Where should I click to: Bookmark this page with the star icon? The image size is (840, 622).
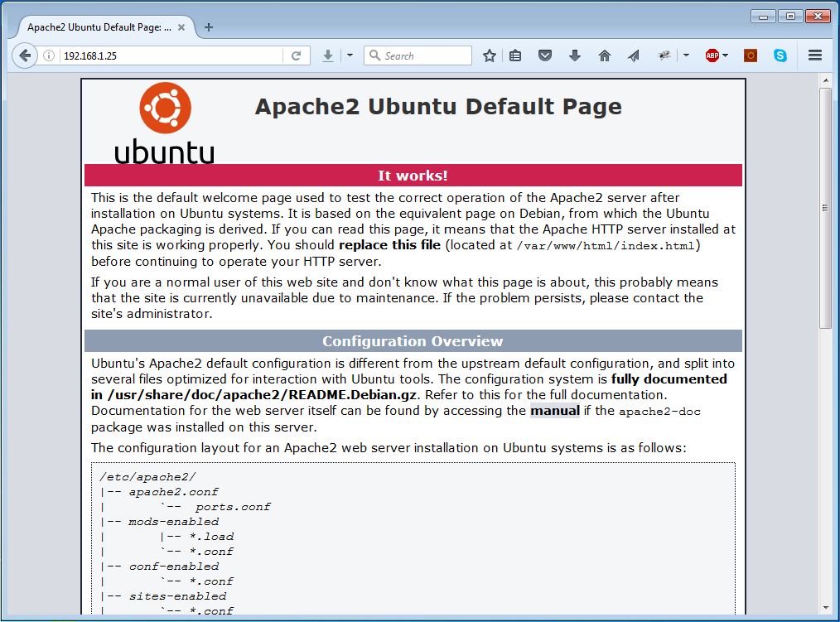(x=489, y=55)
